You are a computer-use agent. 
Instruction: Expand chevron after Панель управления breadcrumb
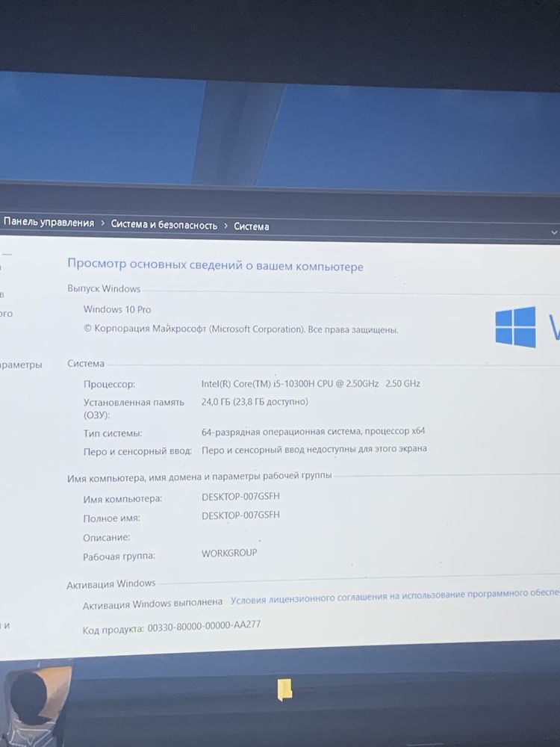(x=103, y=223)
